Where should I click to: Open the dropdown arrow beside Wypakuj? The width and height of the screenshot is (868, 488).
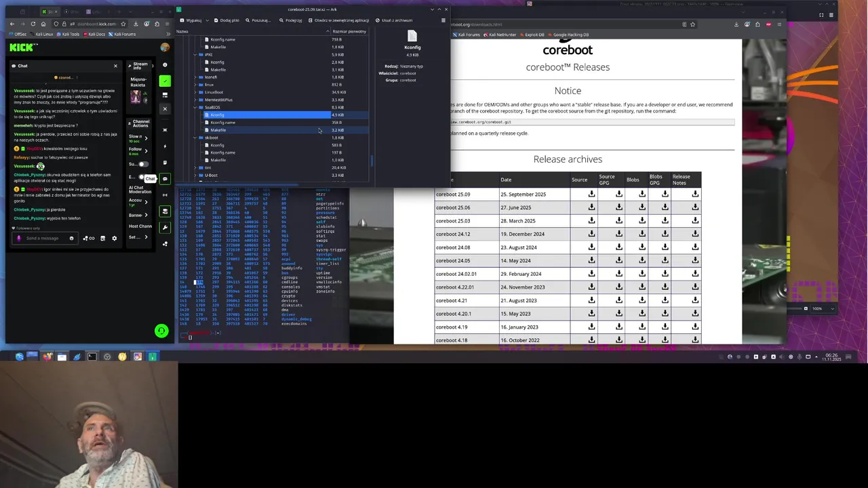click(208, 20)
